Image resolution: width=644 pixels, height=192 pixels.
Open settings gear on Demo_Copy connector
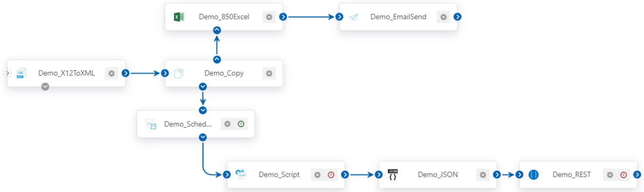(269, 74)
